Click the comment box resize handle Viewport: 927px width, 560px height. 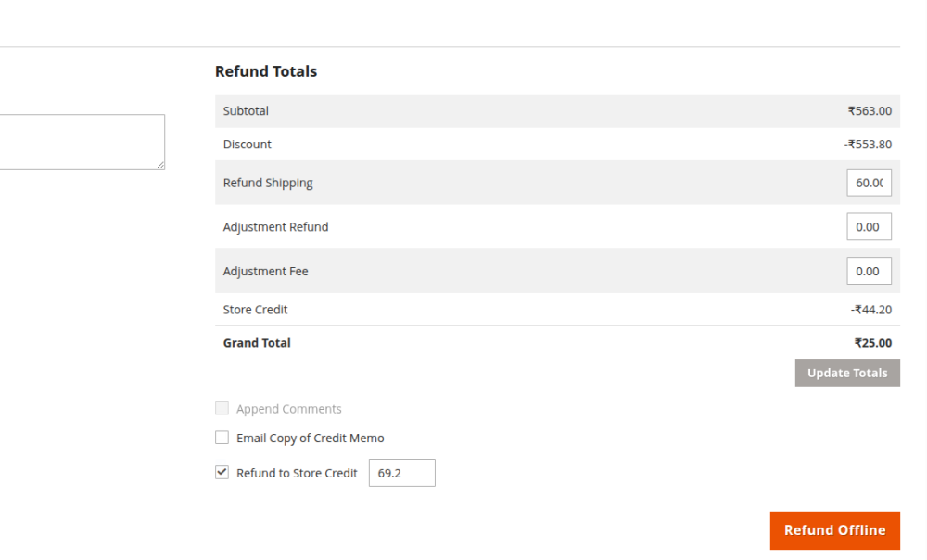tap(160, 165)
